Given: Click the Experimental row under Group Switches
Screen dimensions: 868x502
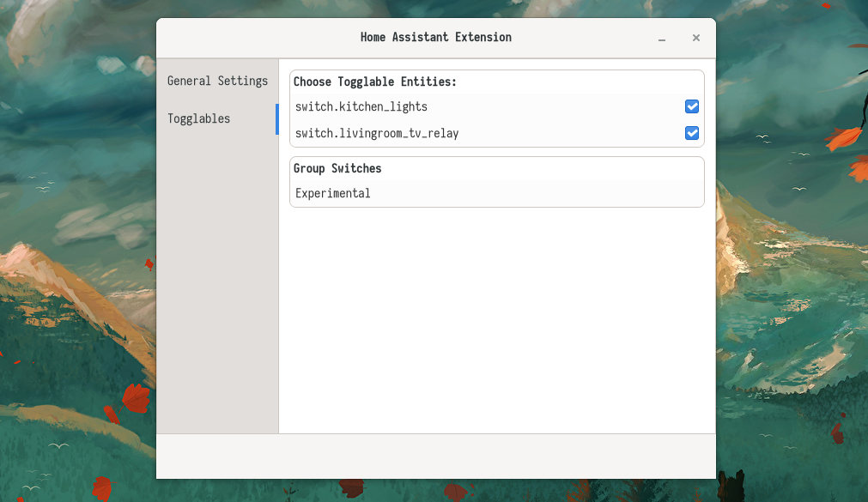Looking at the screenshot, I should [496, 193].
